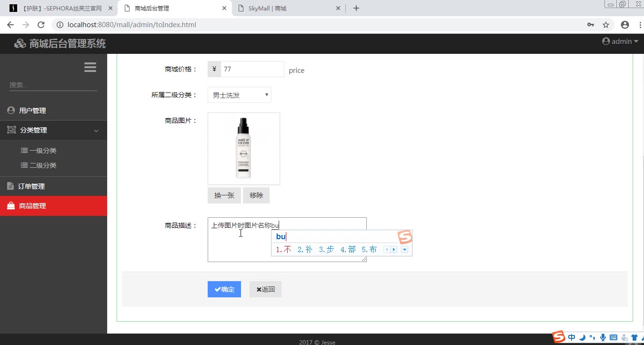Screen dimensions: 644x345
Task: Toggle the hamburger sidebar menu icon
Action: (90, 67)
